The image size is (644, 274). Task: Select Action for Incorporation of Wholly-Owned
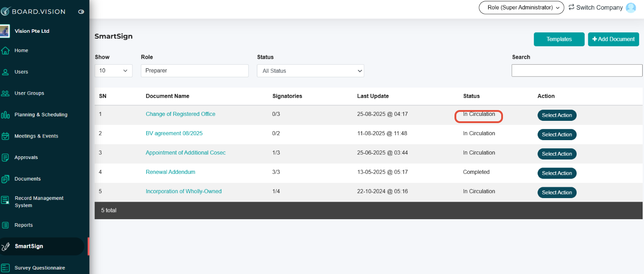pos(557,193)
